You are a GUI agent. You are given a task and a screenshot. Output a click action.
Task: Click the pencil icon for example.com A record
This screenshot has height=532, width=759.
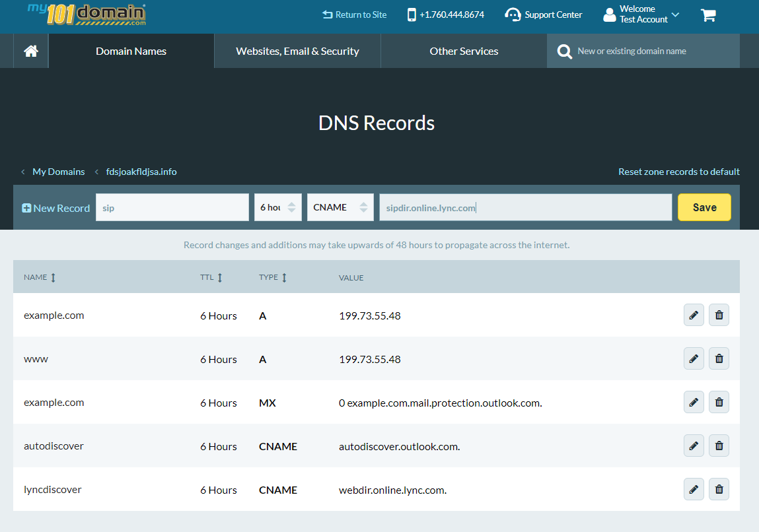point(694,315)
